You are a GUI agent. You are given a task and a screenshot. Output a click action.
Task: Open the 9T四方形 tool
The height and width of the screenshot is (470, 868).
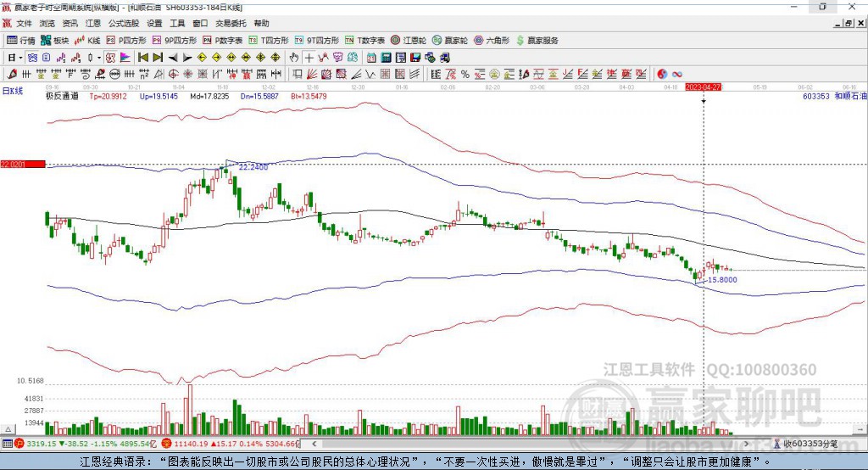[x=317, y=41]
